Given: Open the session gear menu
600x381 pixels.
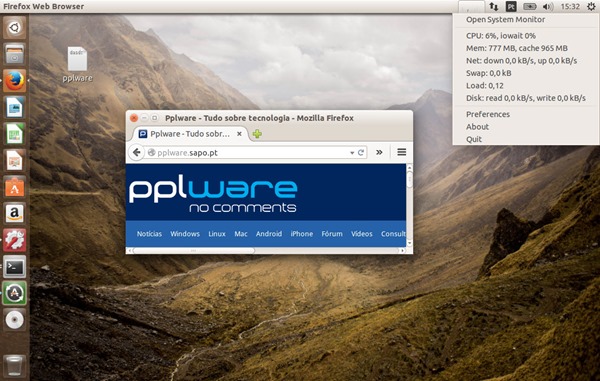Looking at the screenshot, I should (x=592, y=6).
